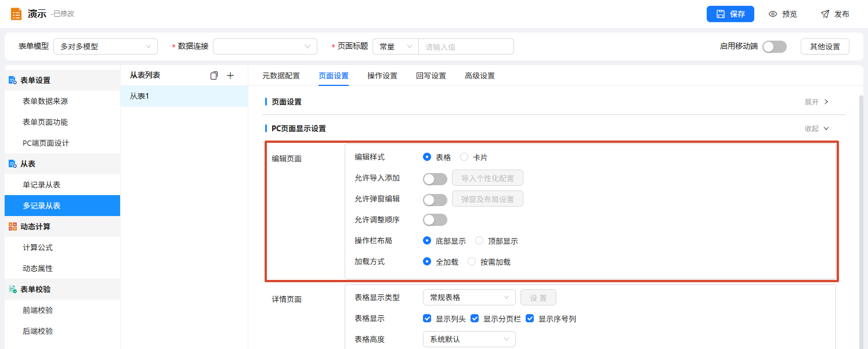868x349 pixels.
Task: Select the 卡片 edit style radio
Action: tap(464, 157)
